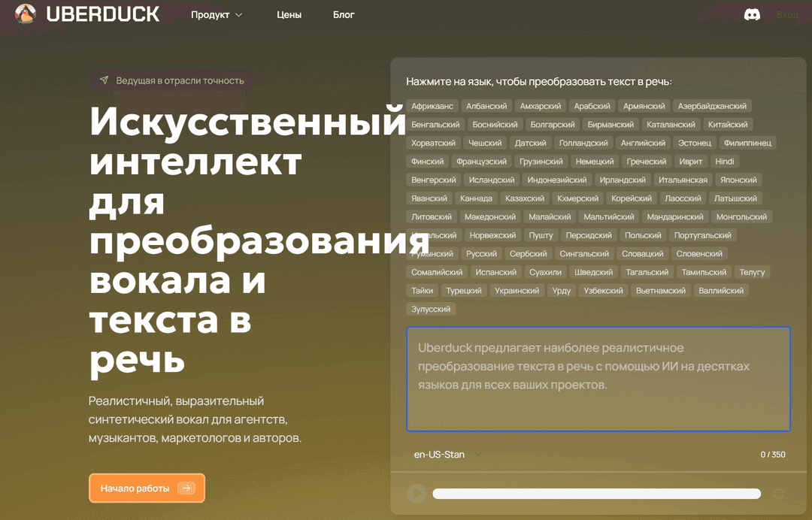Pick the Телугу language chip

[752, 272]
